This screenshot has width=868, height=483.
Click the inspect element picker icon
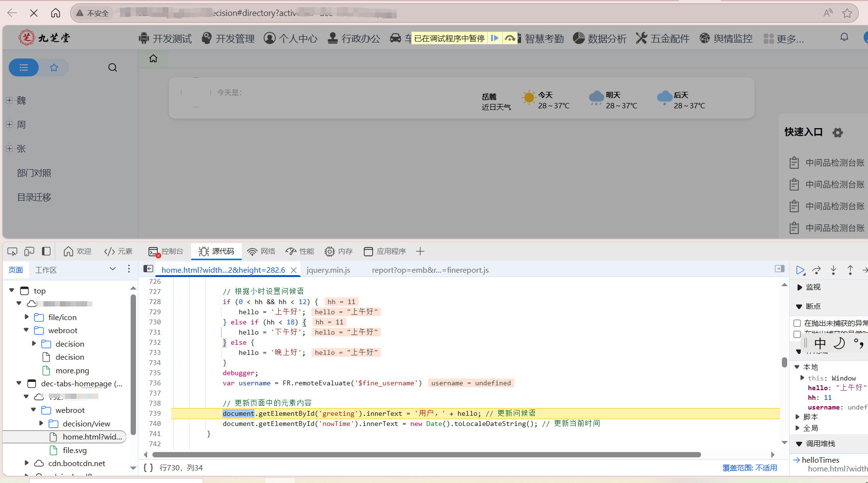coord(13,251)
